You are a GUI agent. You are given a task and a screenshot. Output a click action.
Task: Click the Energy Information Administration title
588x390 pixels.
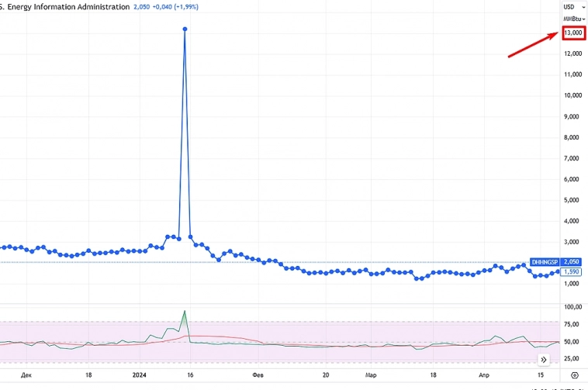click(x=65, y=7)
